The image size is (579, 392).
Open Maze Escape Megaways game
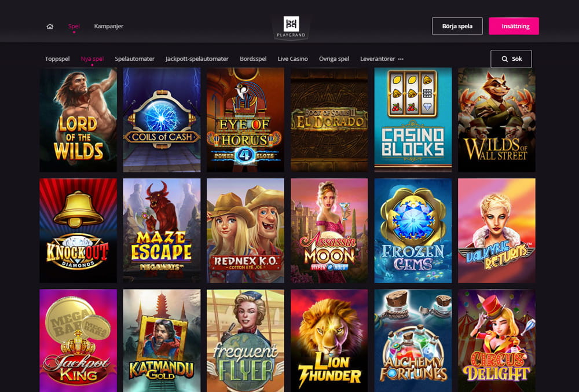tap(162, 230)
